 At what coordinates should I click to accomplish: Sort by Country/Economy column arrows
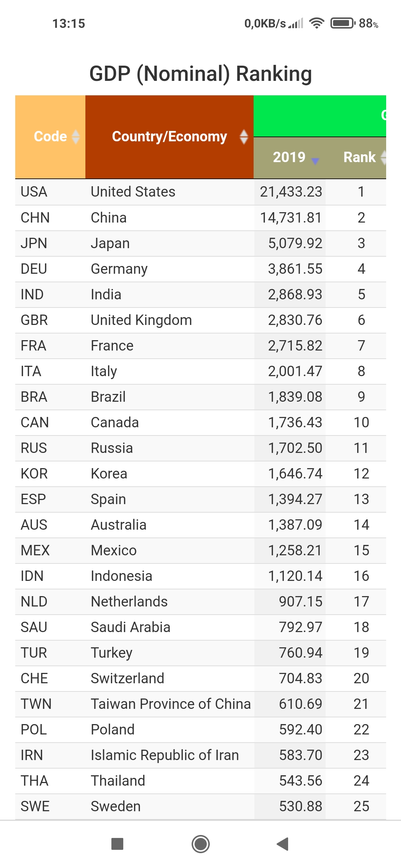[x=244, y=137]
